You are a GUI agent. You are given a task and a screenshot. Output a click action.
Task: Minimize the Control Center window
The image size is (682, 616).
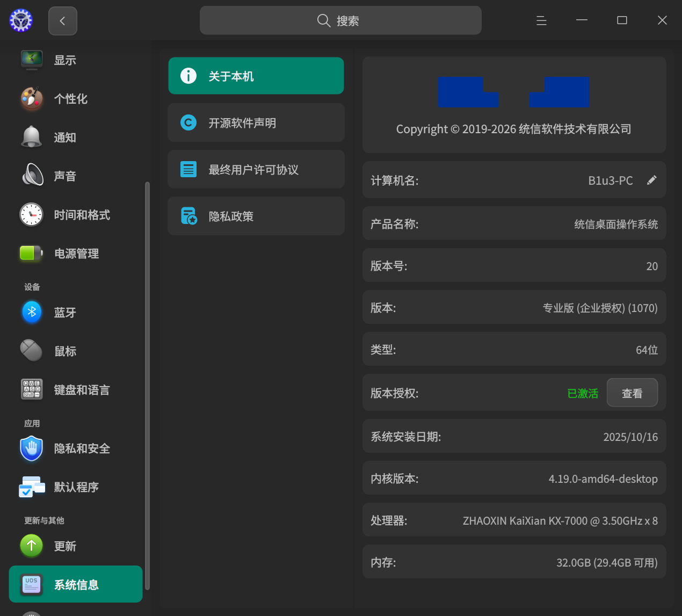coord(582,20)
